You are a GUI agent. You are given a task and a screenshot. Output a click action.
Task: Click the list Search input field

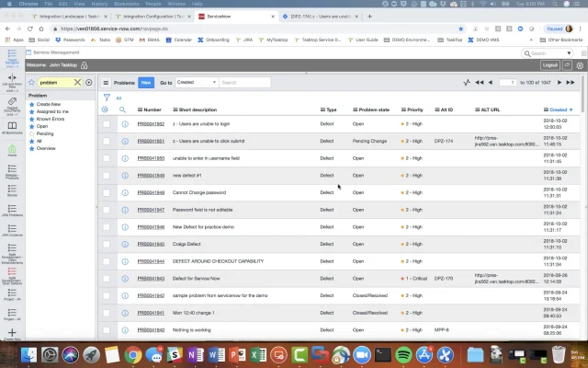click(x=245, y=82)
